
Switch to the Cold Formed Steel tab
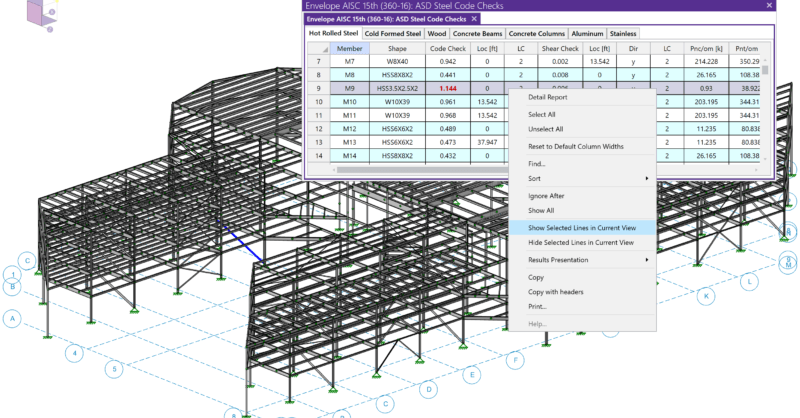[392, 33]
